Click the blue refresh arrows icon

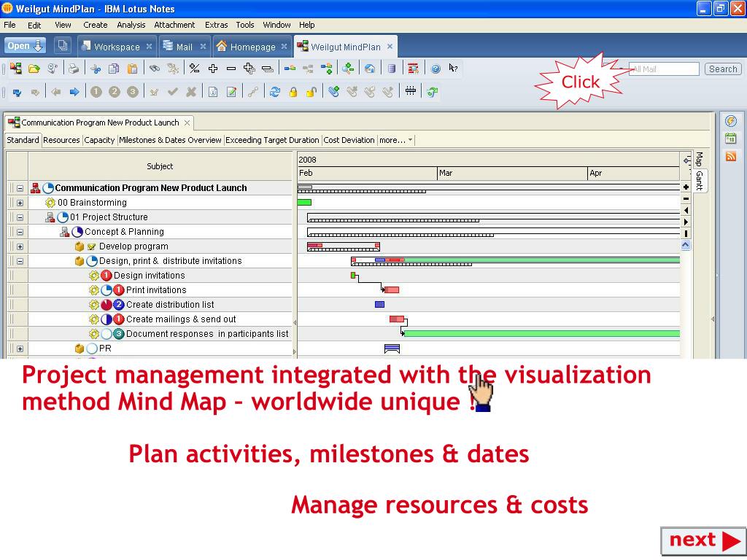(275, 92)
